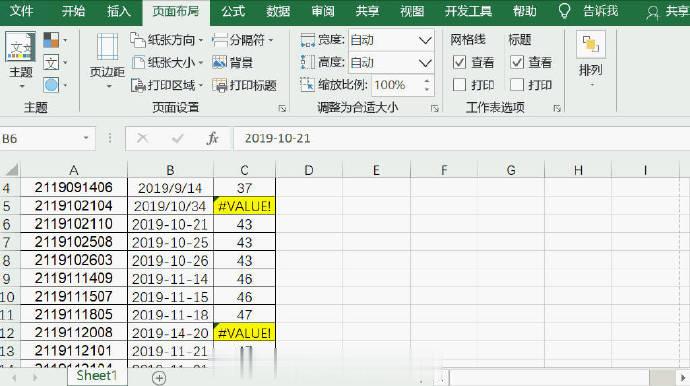This screenshot has width=690, height=386.
Task: Open the 文件 tab
Action: pyautogui.click(x=21, y=11)
